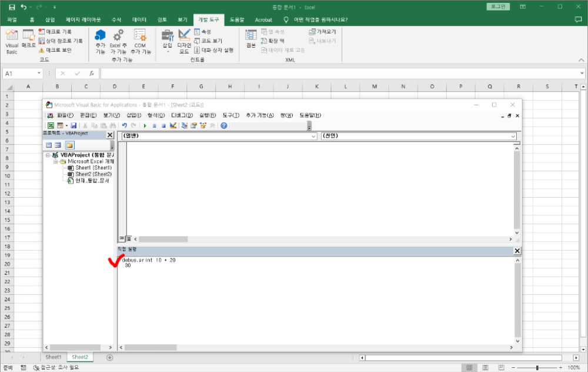
Task: Open the 데이터 ribbon tab
Action: click(x=139, y=19)
